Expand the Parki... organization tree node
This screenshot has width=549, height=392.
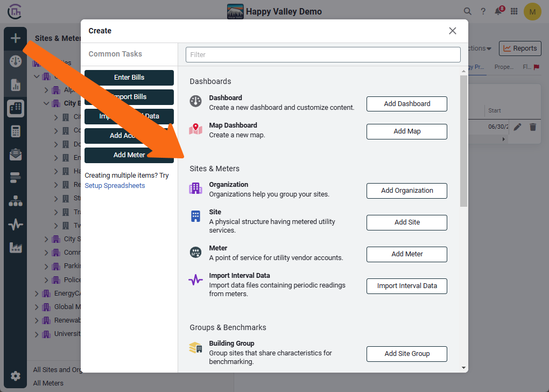pyautogui.click(x=46, y=266)
